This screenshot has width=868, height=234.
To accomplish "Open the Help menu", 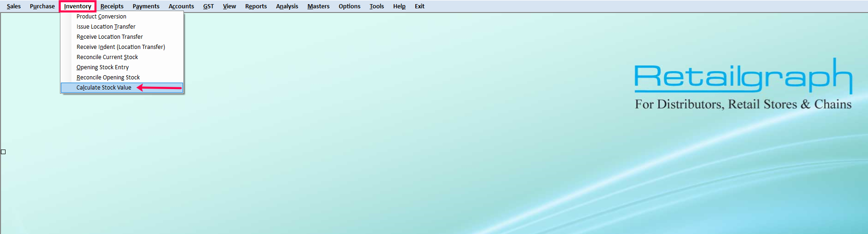I will (x=399, y=6).
